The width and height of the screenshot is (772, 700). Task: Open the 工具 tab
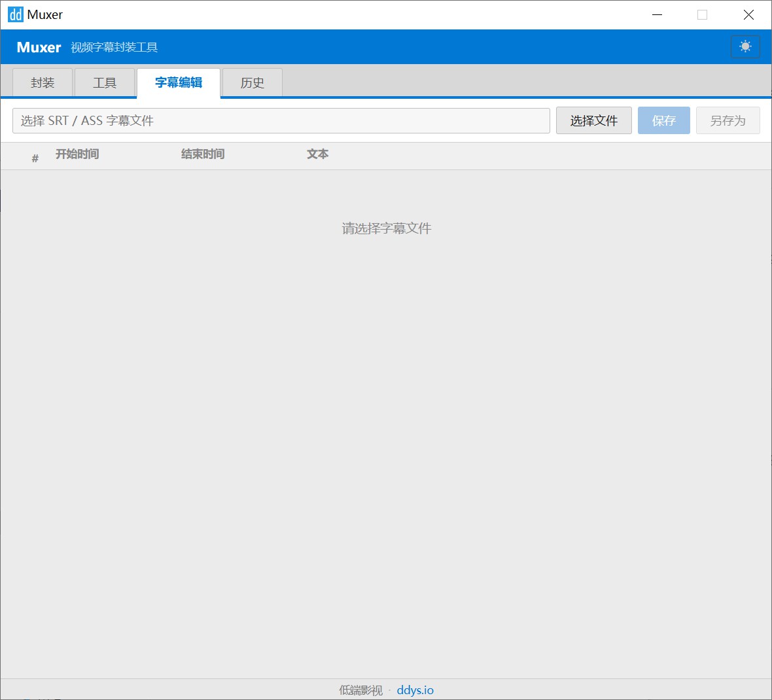105,83
